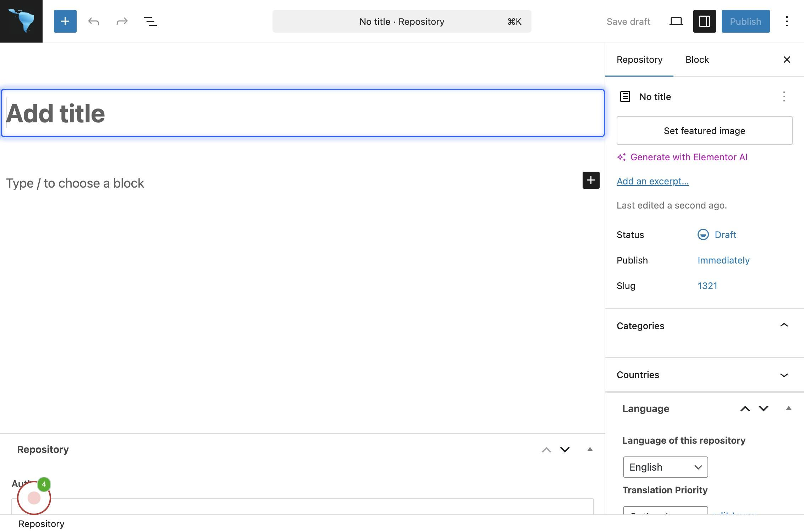This screenshot has height=532, width=804.
Task: Open the three-dot Options menu in top toolbar
Action: tap(787, 21)
